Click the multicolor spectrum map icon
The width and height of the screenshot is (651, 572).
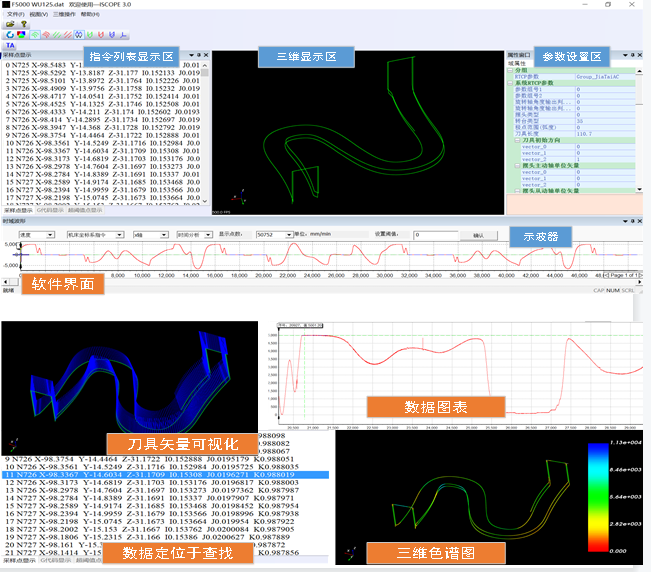(x=22, y=35)
